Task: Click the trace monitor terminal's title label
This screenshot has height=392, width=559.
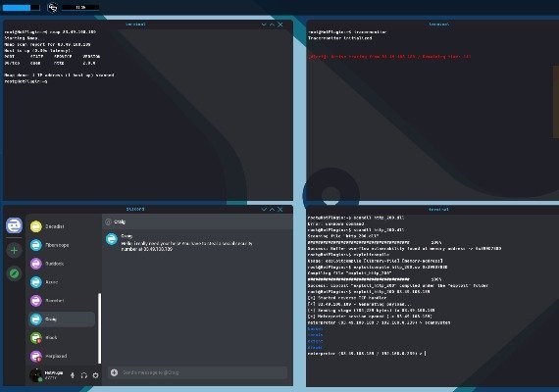Action: (x=438, y=24)
